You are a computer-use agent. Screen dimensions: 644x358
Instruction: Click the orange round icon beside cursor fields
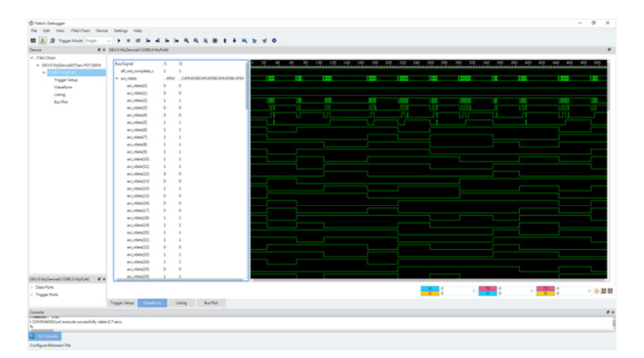tap(597, 291)
